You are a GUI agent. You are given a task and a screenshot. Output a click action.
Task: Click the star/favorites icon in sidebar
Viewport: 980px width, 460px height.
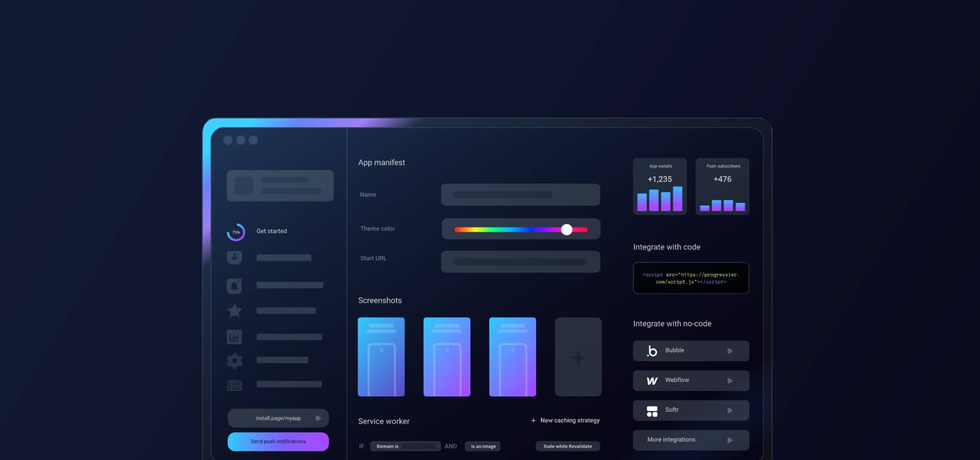tap(235, 311)
